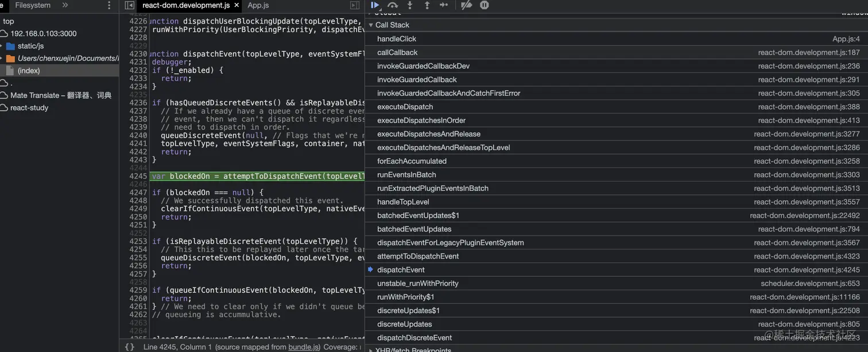This screenshot has height=352, width=868.
Task: Select the executeDispatchesInOrder frame
Action: [x=617, y=120]
